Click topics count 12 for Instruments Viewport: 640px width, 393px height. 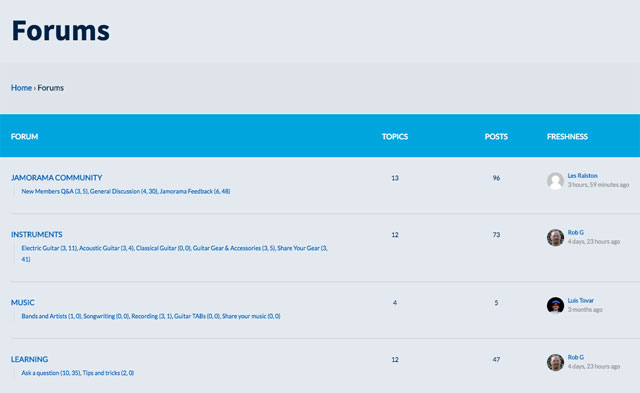395,235
